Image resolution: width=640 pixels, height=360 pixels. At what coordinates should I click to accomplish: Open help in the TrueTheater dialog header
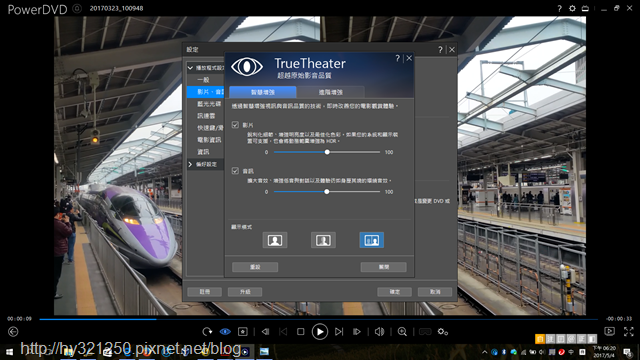click(x=398, y=58)
